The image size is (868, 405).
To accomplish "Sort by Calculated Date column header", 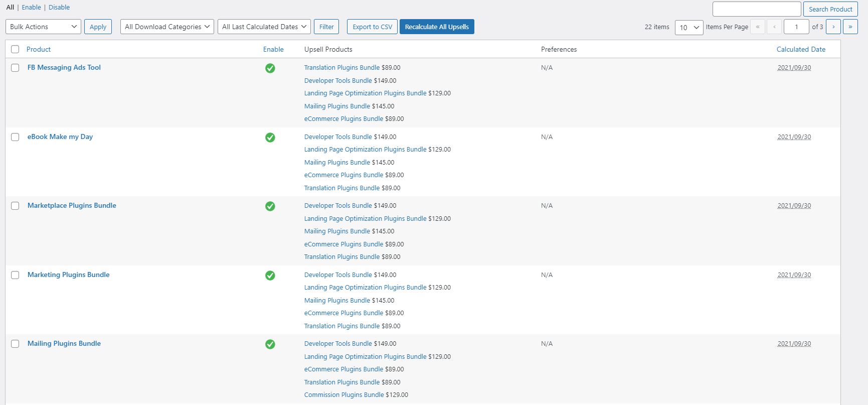I will click(801, 49).
